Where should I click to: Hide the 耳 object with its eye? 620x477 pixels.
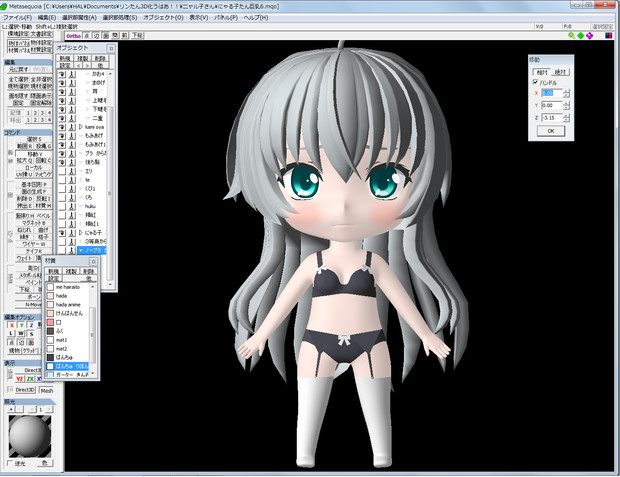pos(62,91)
